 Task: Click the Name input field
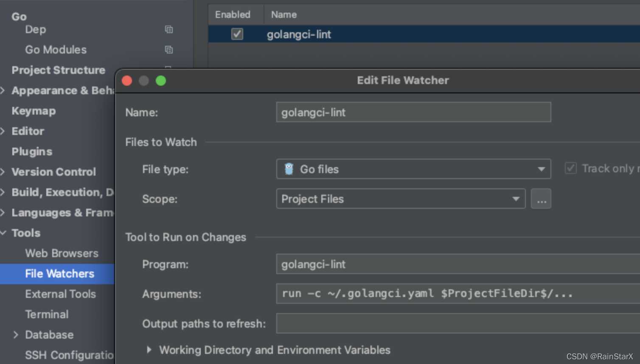[x=413, y=112]
